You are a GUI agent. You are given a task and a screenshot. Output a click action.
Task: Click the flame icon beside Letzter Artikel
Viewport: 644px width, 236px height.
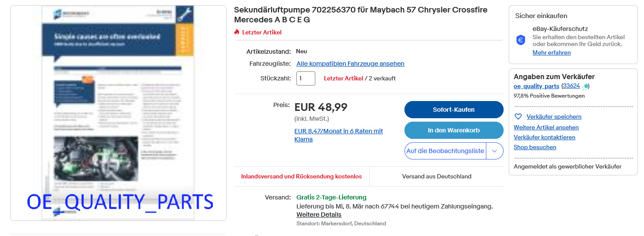pos(236,32)
